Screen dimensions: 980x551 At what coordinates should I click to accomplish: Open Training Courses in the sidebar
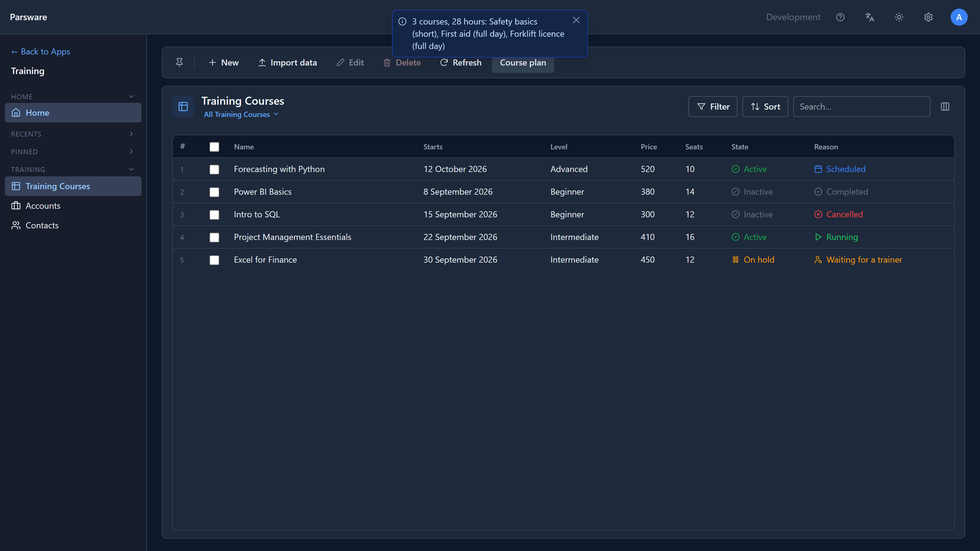coord(73,186)
